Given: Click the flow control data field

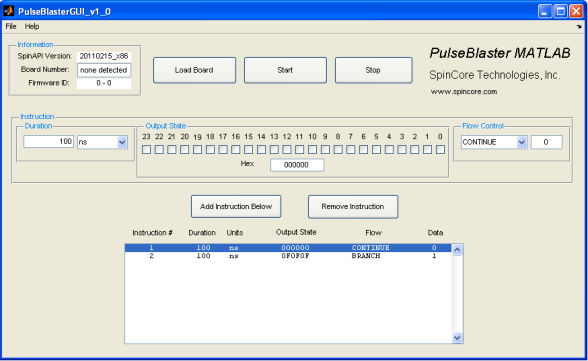Looking at the screenshot, I should click(x=546, y=142).
